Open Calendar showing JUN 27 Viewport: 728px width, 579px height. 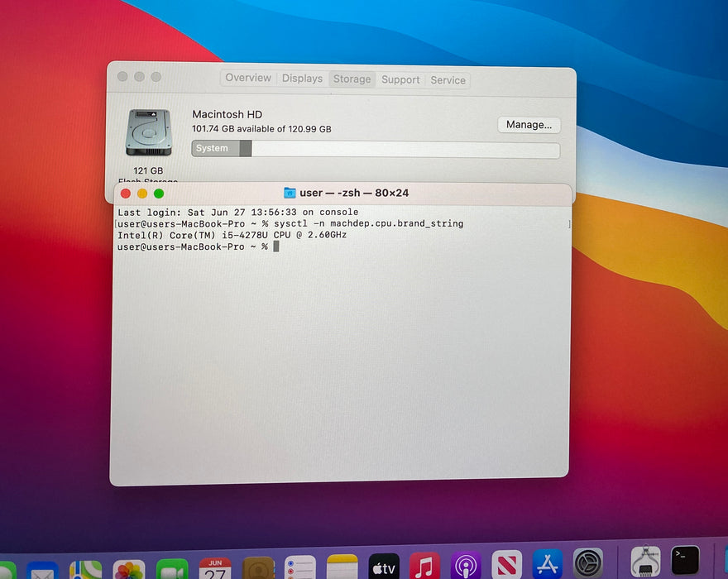(215, 568)
